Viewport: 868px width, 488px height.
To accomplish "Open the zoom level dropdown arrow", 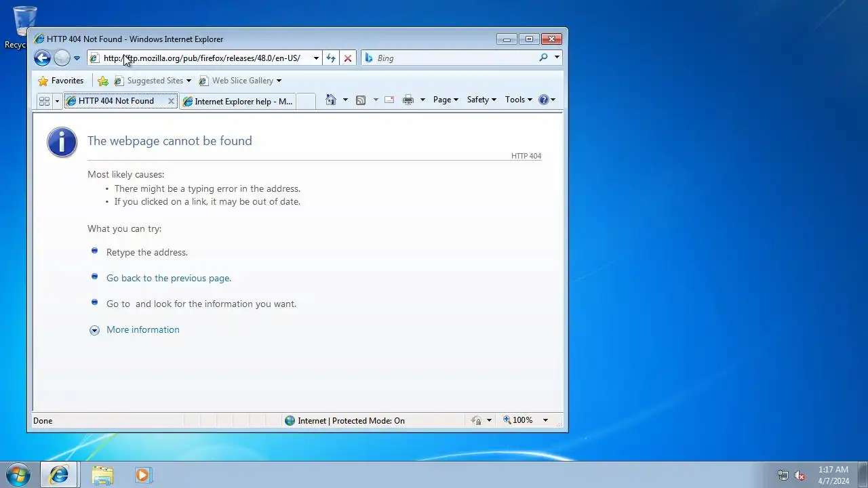I will click(x=545, y=420).
